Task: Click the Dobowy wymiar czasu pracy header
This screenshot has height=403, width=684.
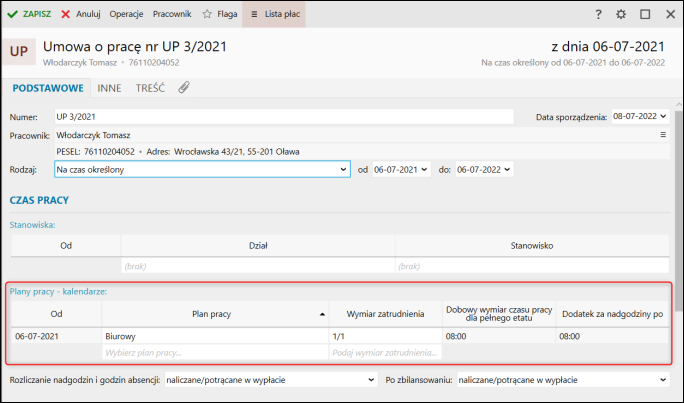Action: pyautogui.click(x=499, y=314)
